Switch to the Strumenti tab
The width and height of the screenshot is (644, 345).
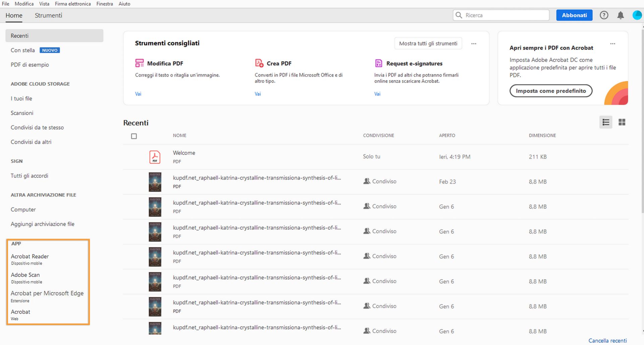point(48,15)
